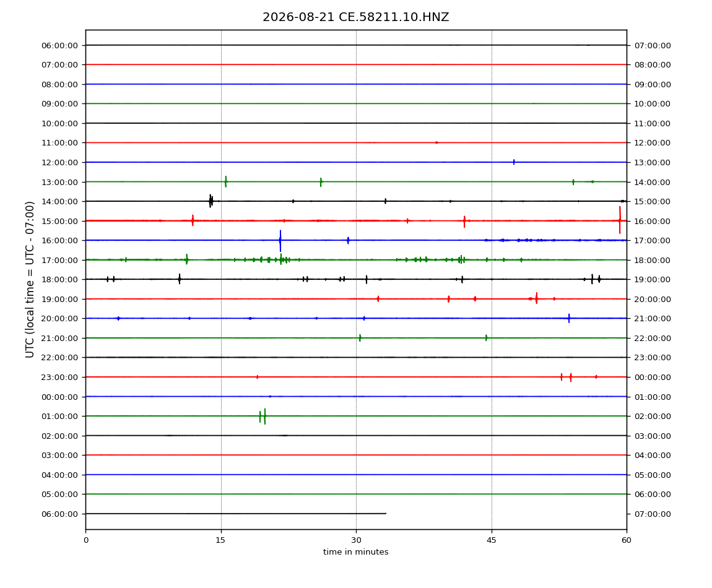The height and width of the screenshot is (588, 712).
Task: Click the end of the final 06:00:00 trace
Action: click(386, 514)
